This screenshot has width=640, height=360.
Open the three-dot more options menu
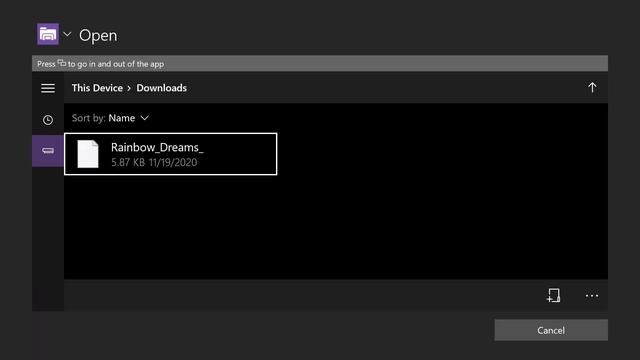(x=592, y=296)
